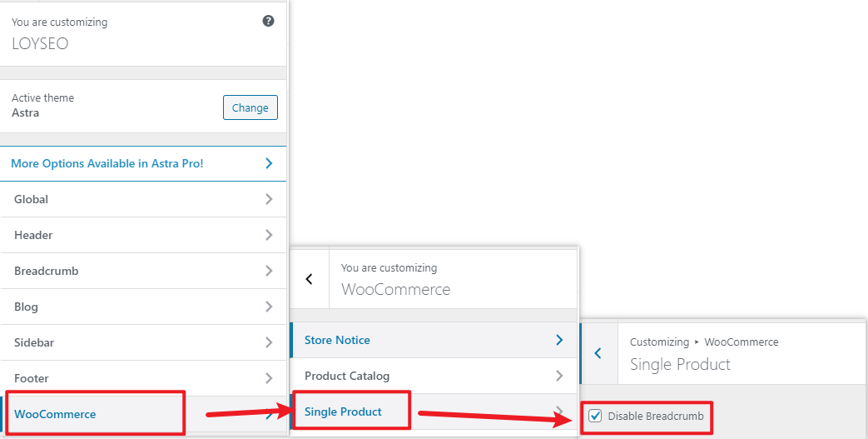Click chevron next to Astra Pro options

(269, 163)
